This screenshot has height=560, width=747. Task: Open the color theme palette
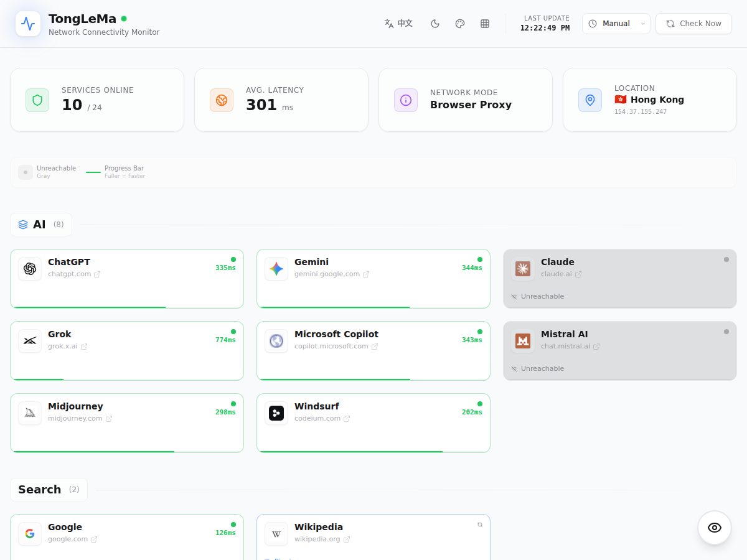coord(460,24)
